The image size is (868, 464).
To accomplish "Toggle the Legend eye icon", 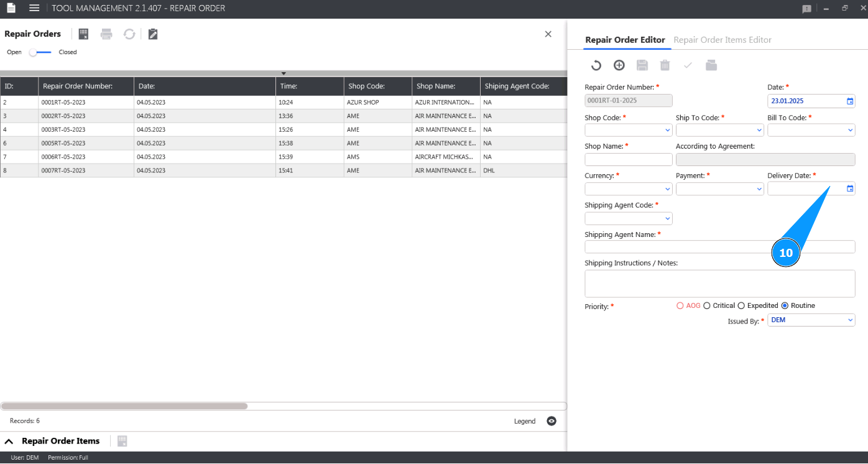I will pos(552,421).
